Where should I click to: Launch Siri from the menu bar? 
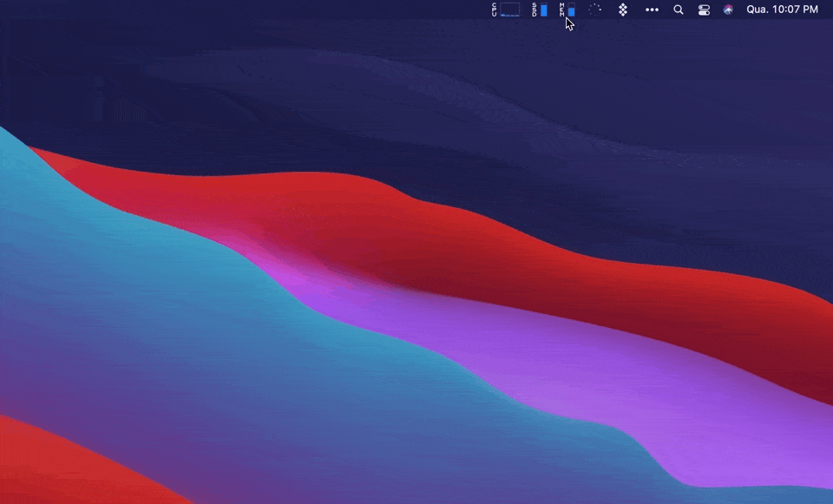(x=728, y=10)
